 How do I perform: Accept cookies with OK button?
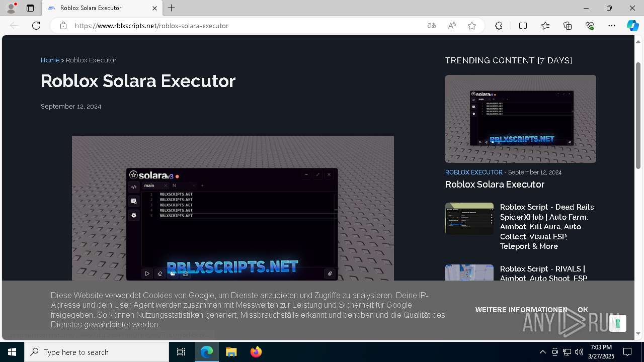pos(583,310)
